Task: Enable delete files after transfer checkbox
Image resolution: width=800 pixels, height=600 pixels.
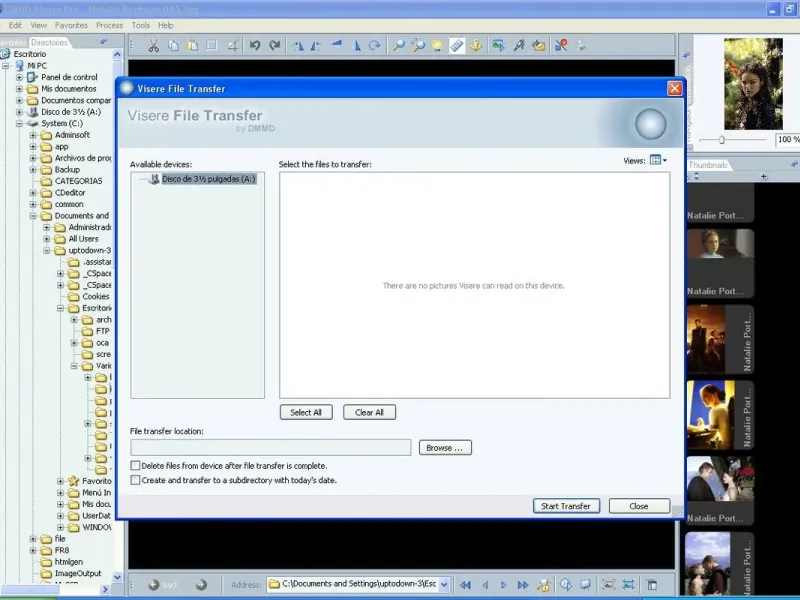Action: [x=135, y=465]
